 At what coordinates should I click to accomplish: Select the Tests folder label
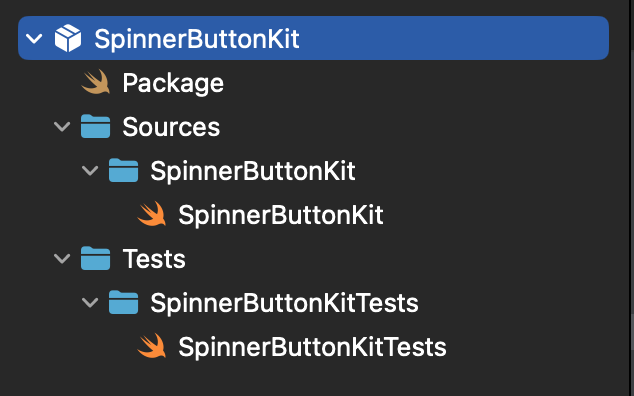point(154,259)
